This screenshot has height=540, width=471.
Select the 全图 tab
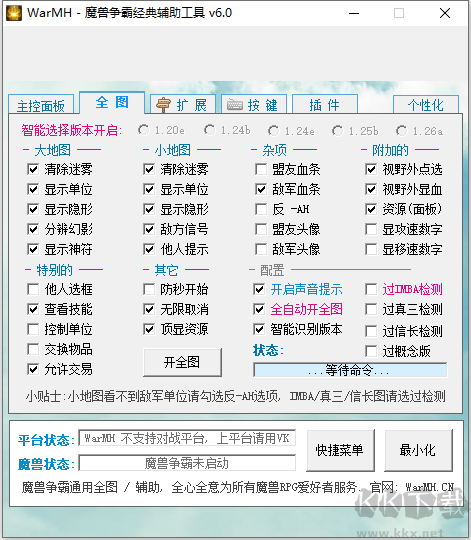(x=112, y=103)
